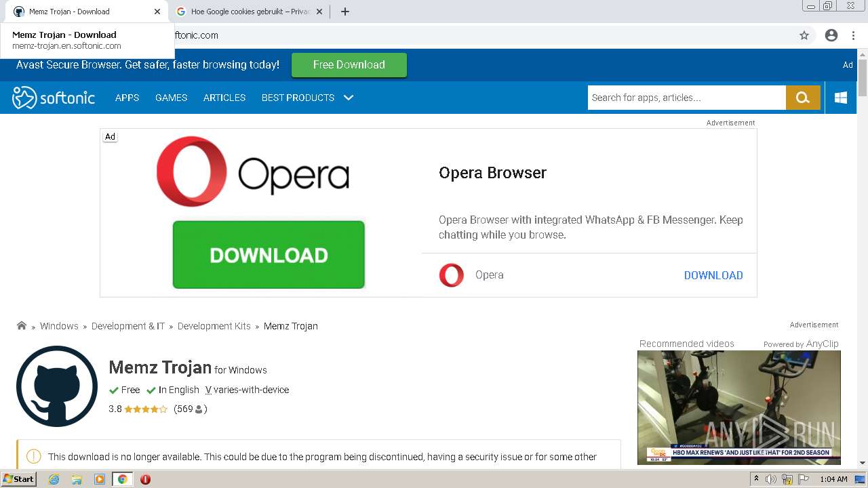Image resolution: width=868 pixels, height=488 pixels.
Task: Click the Memz Trojan title heading
Action: pos(160,367)
